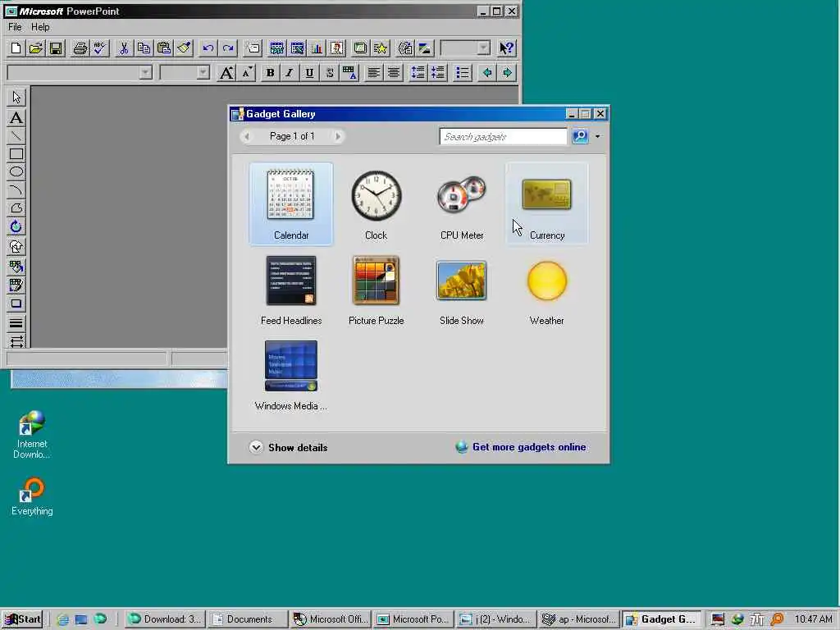
Task: Select the CPU Meter gadget
Action: pyautogui.click(x=461, y=204)
